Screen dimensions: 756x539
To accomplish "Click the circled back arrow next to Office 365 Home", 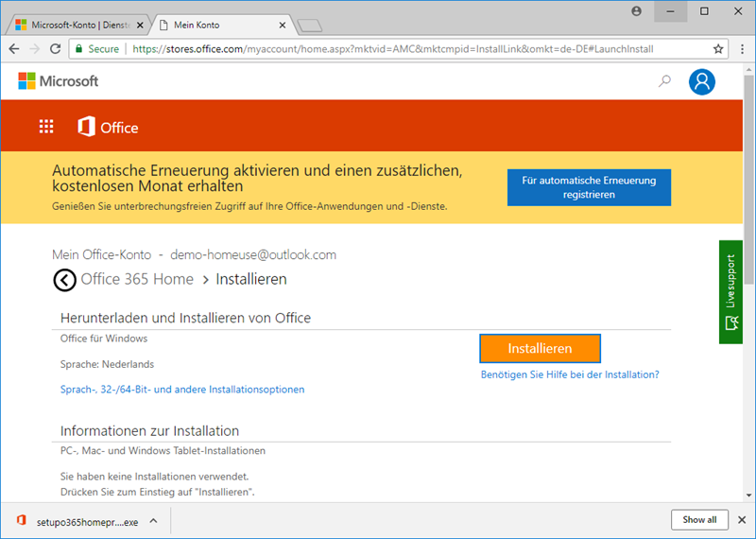I will (64, 280).
